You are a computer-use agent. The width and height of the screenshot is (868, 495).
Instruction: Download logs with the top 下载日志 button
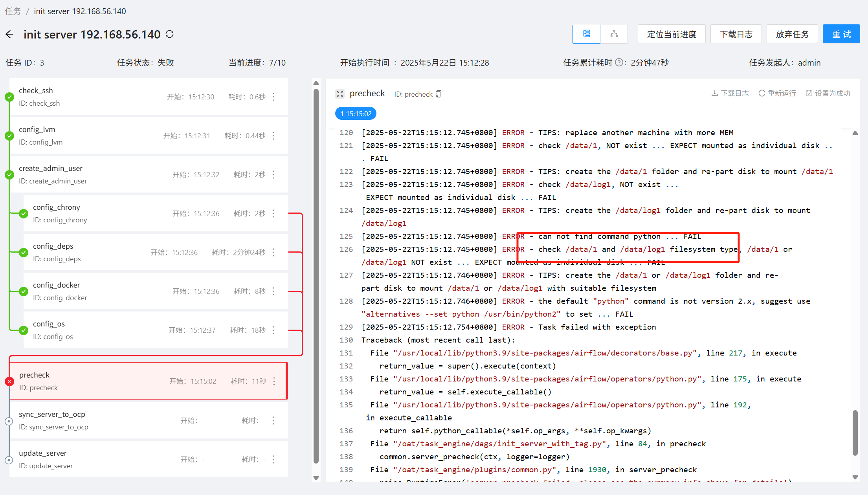tap(736, 34)
